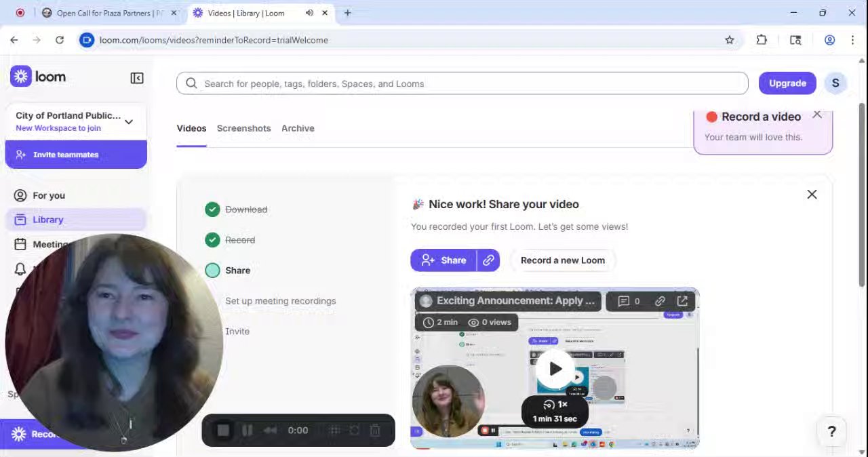Viewport: 868px width, 457px height.
Task: Switch to the Archive tab
Action: 298,128
